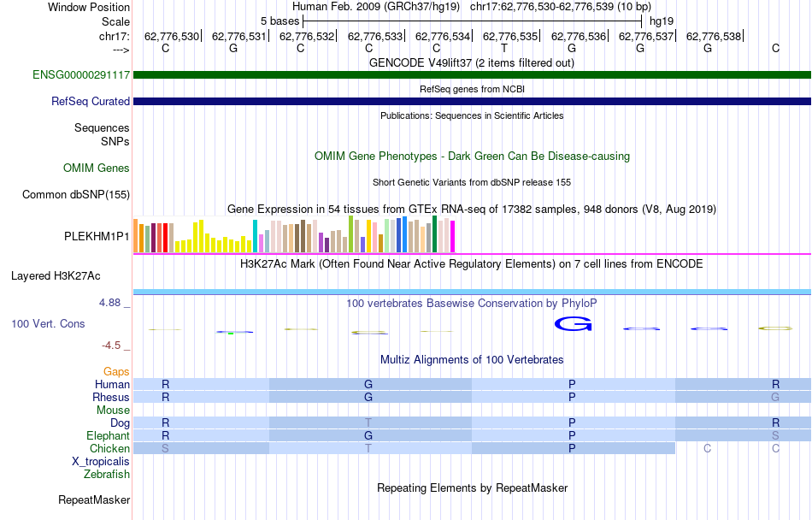Click the RefSeq genes from NCBI title
Image resolution: width=812 pixels, height=520 pixels.
[472, 89]
